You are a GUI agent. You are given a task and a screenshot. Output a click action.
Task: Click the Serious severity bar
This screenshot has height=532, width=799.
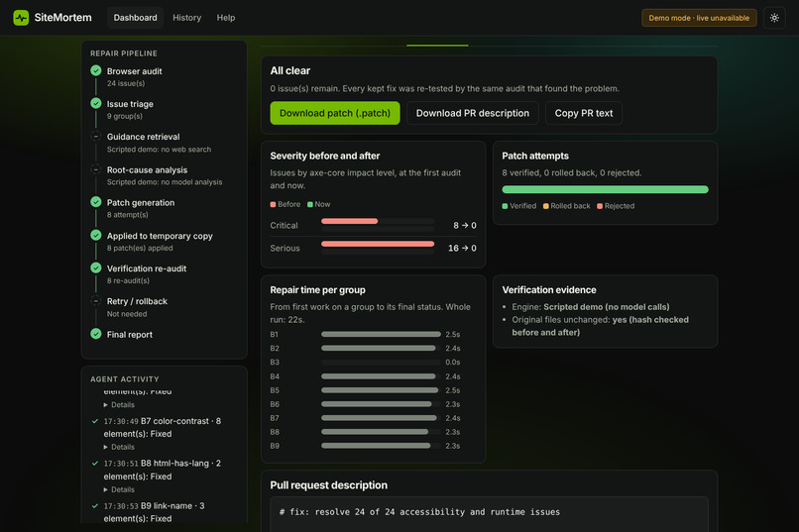(x=378, y=244)
